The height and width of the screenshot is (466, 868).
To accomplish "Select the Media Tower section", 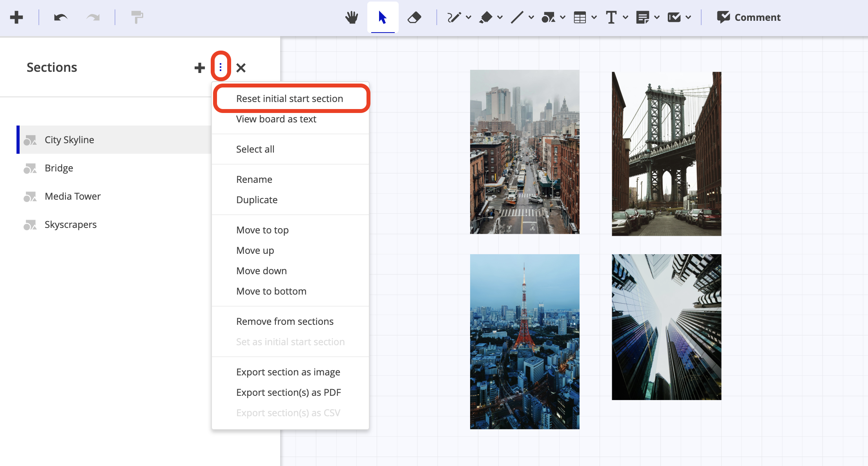I will click(73, 196).
